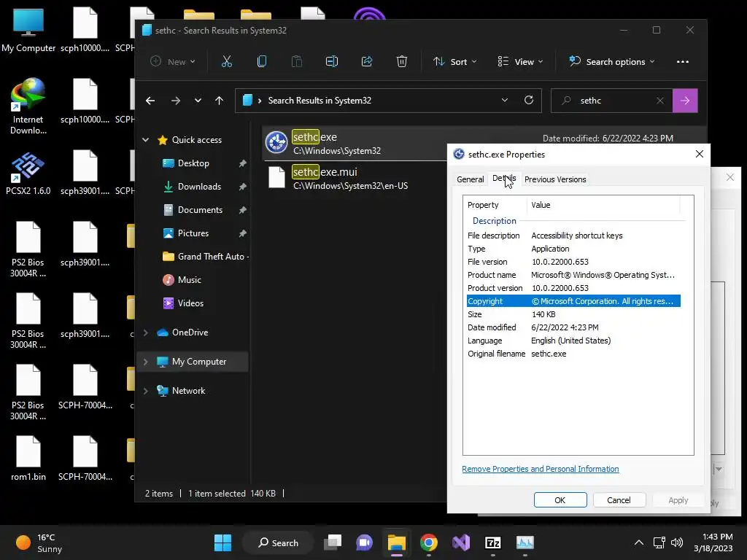Open Visual Studio from taskbar
Image resolution: width=747 pixels, height=560 pixels.
tap(461, 542)
